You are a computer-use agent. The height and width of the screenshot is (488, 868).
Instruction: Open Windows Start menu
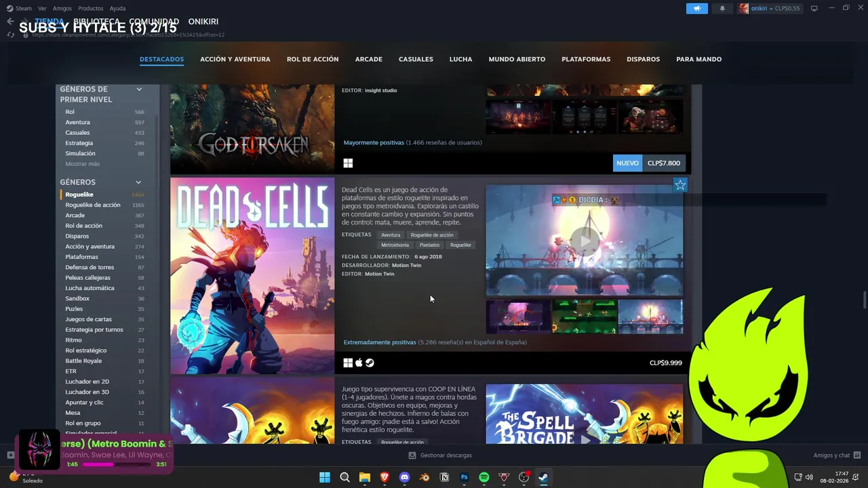325,477
